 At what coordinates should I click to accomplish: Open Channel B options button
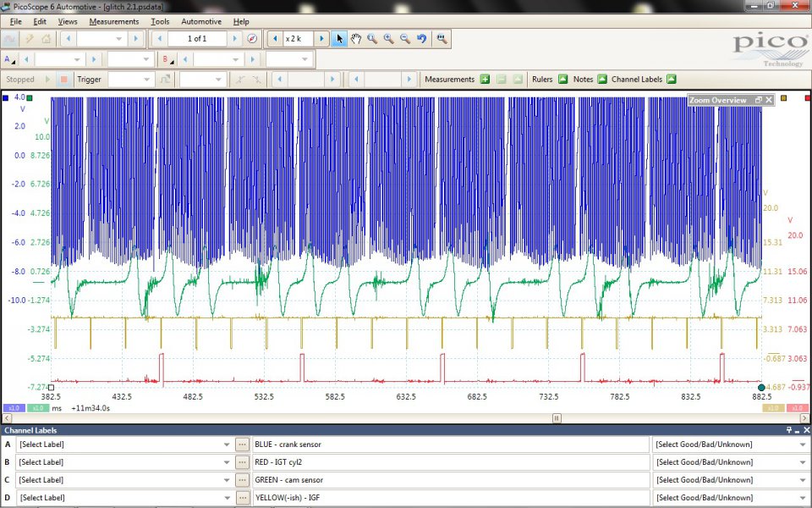click(167, 59)
